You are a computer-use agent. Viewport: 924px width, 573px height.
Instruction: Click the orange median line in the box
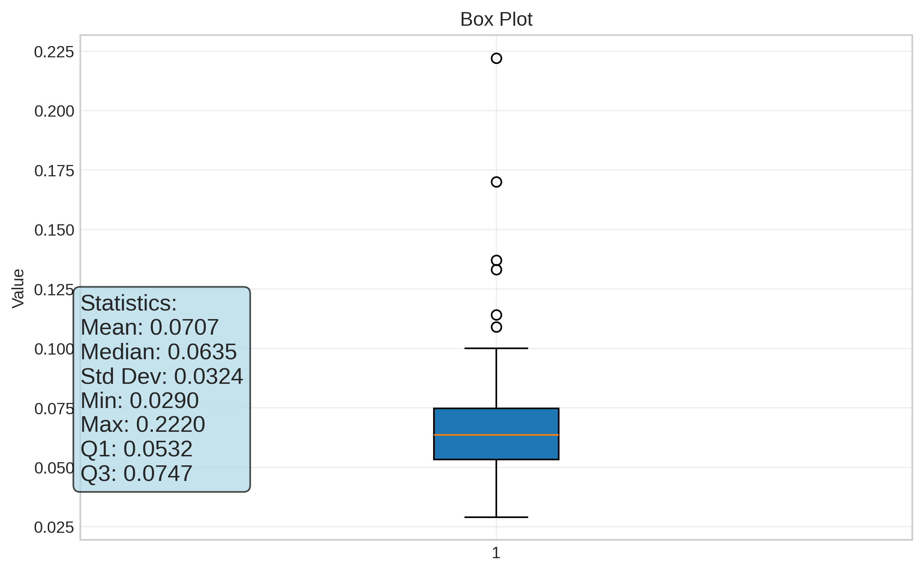tap(496, 435)
